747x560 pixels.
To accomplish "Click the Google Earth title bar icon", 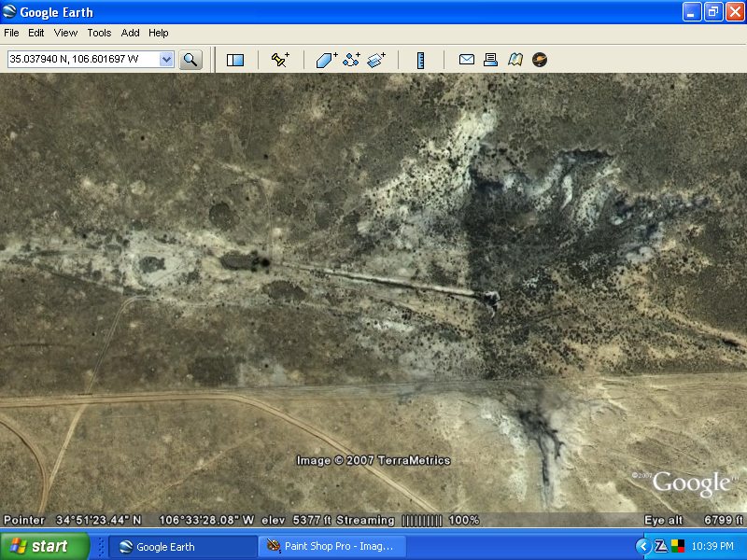I will click(x=9, y=11).
